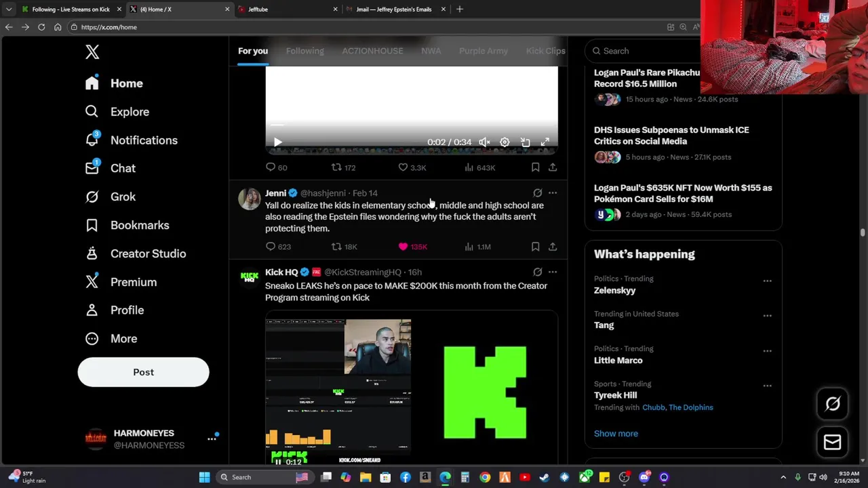Open new browser tab with plus
The height and width of the screenshot is (488, 868).
[x=460, y=9]
